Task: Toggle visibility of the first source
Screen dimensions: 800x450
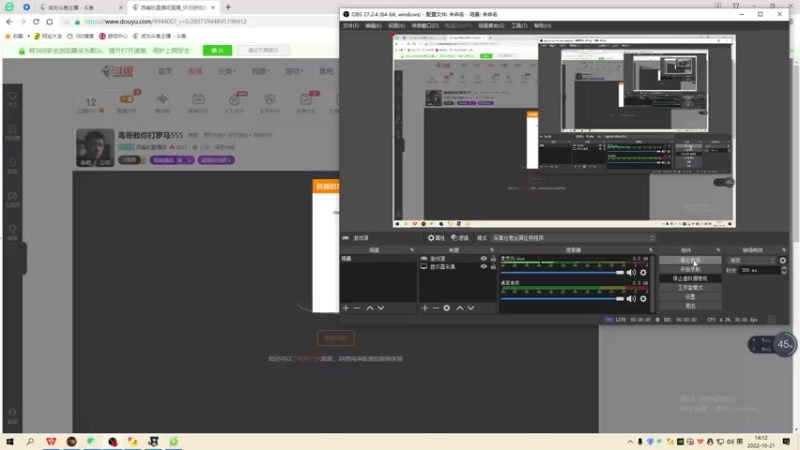Action: point(483,259)
